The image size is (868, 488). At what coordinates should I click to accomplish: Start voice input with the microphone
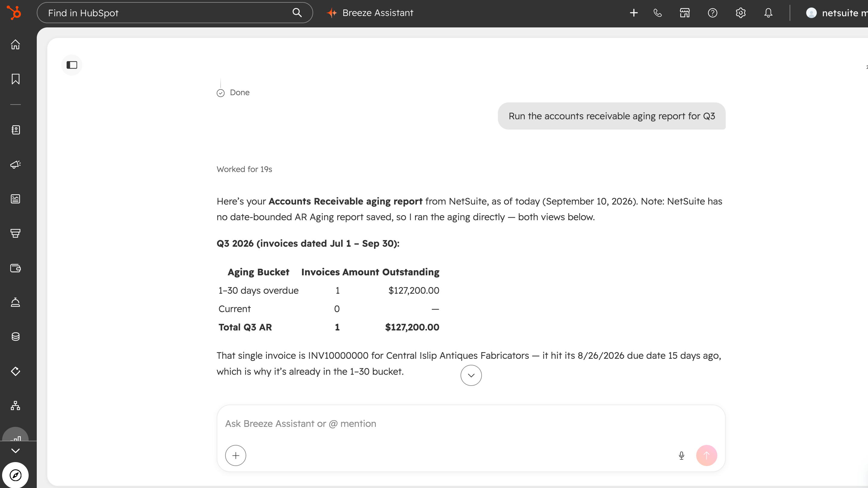click(x=681, y=455)
